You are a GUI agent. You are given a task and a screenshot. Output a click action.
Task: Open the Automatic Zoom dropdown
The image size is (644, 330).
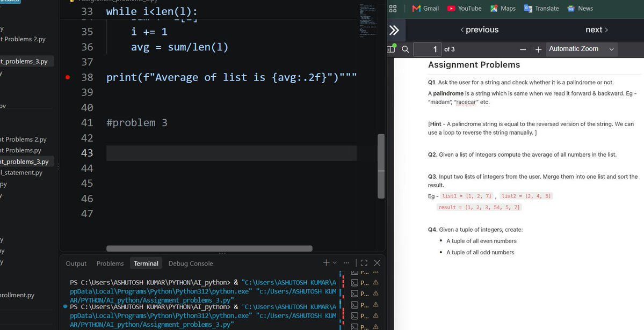[x=582, y=49]
